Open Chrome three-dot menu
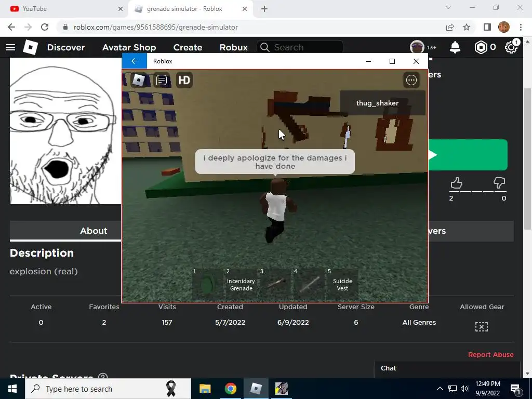 (521, 27)
